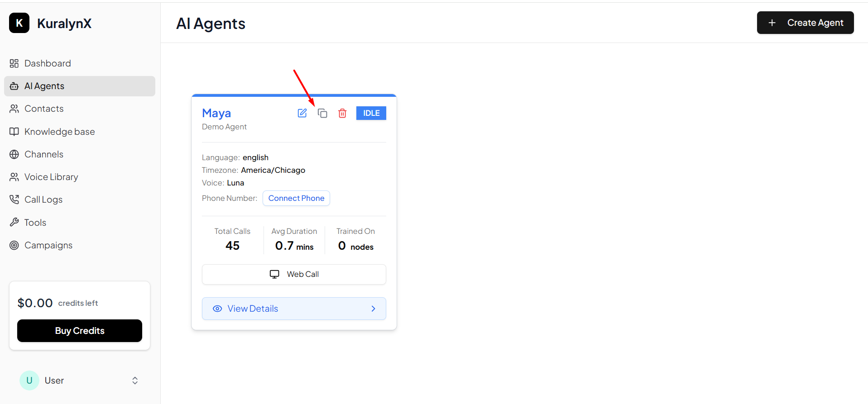Click the Campaigns target icon

pos(14,245)
